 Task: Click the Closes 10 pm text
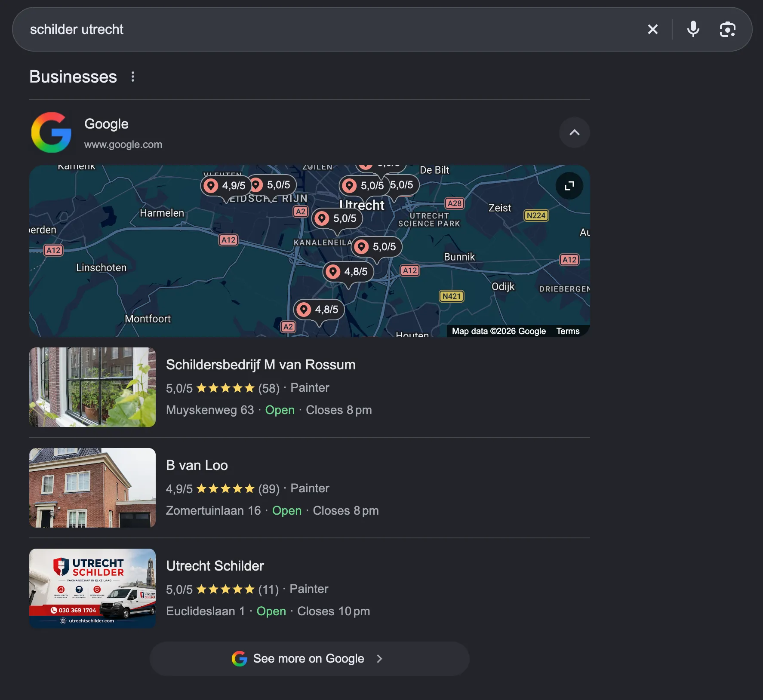[333, 611]
